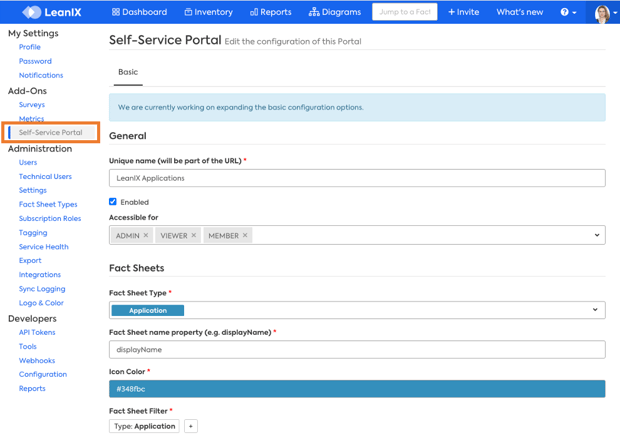Open Fact Sheet Types page
Image resolution: width=620 pixels, height=438 pixels.
pos(48,204)
